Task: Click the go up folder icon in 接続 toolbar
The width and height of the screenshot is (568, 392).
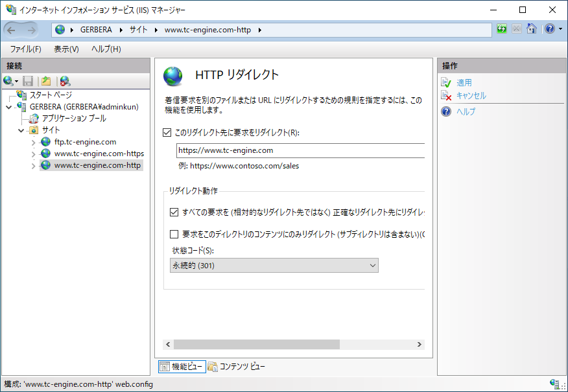Action: click(46, 81)
